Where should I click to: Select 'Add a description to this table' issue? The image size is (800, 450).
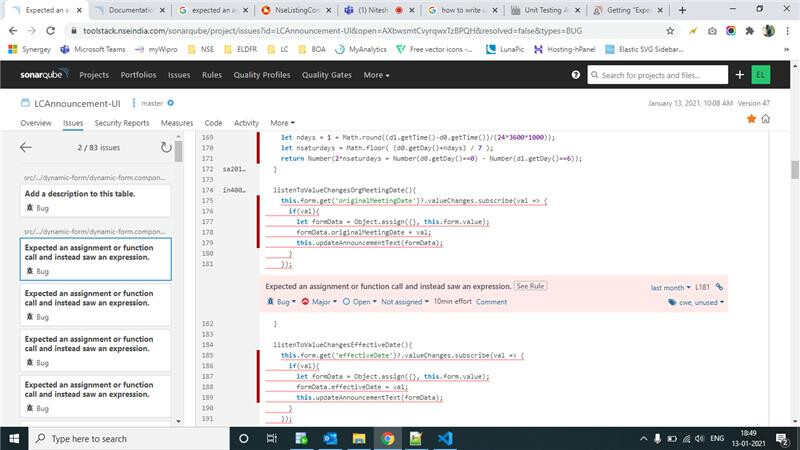pyautogui.click(x=95, y=201)
